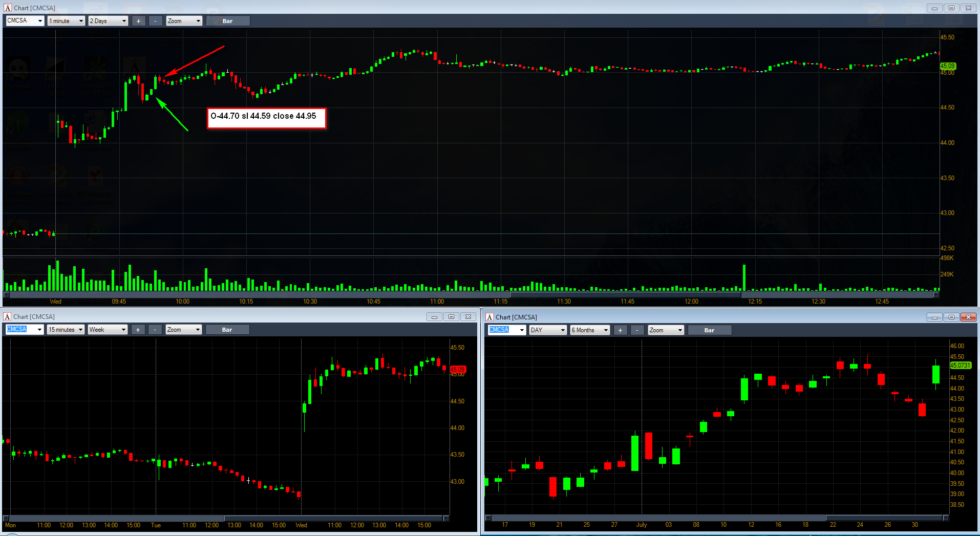Click the plus button in top chart toolbar

click(x=138, y=21)
